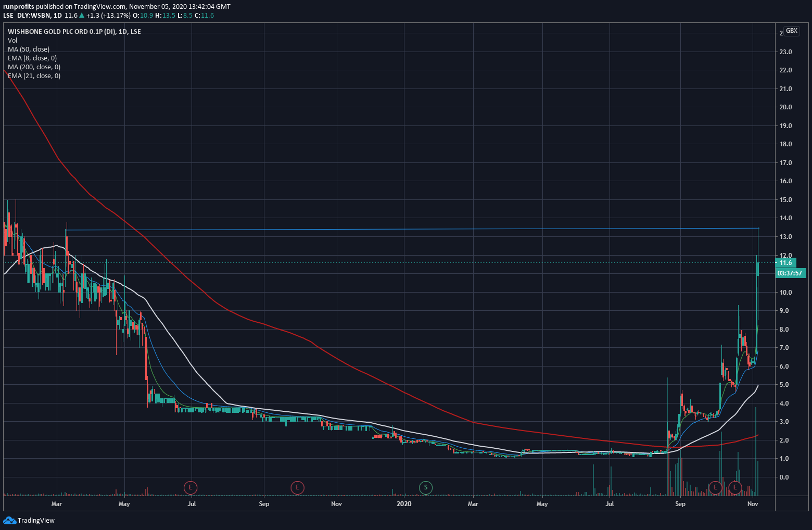Click the TradingView wordmark text
The height and width of the screenshot is (530, 812).
tap(36, 521)
